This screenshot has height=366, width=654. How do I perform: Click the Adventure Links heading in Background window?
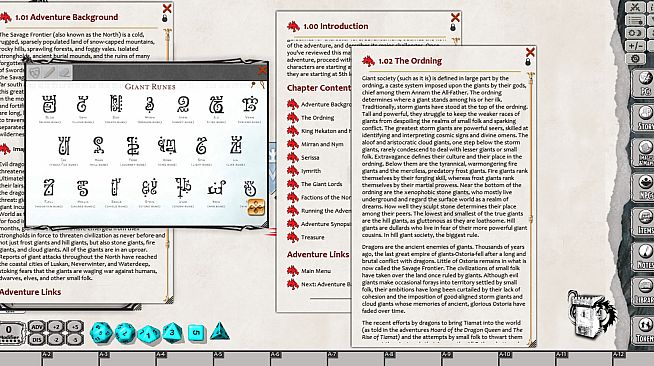30,292
